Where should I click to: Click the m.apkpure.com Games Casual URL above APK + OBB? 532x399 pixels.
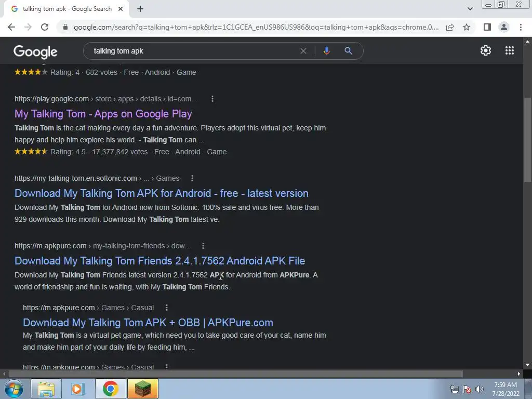(88, 308)
